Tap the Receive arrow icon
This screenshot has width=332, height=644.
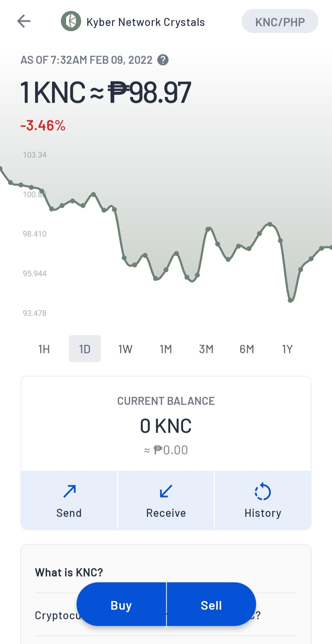166,491
